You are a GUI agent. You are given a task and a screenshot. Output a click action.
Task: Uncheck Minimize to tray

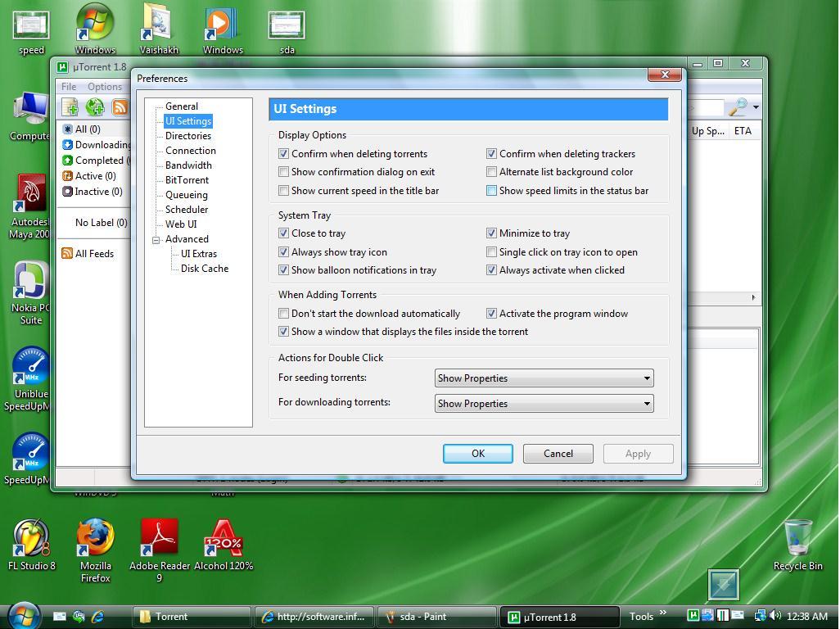tap(492, 233)
